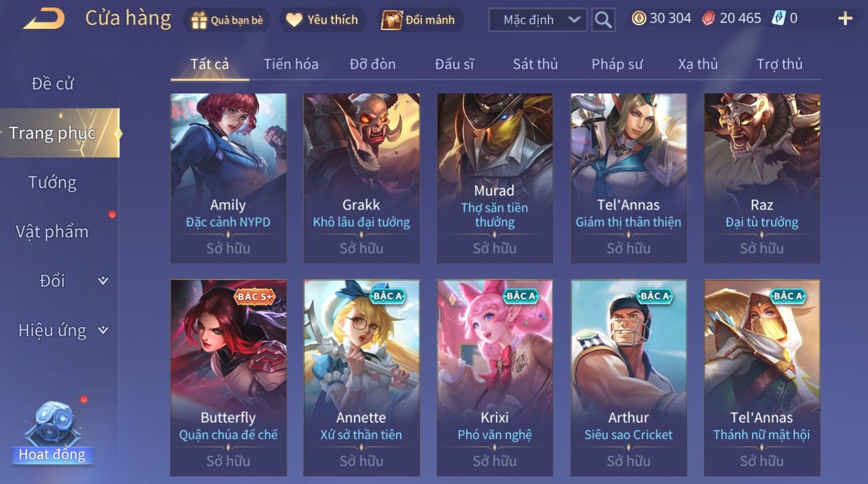Click the gold coin balance icon
Viewport: 868px width, 484px height.
pos(639,18)
